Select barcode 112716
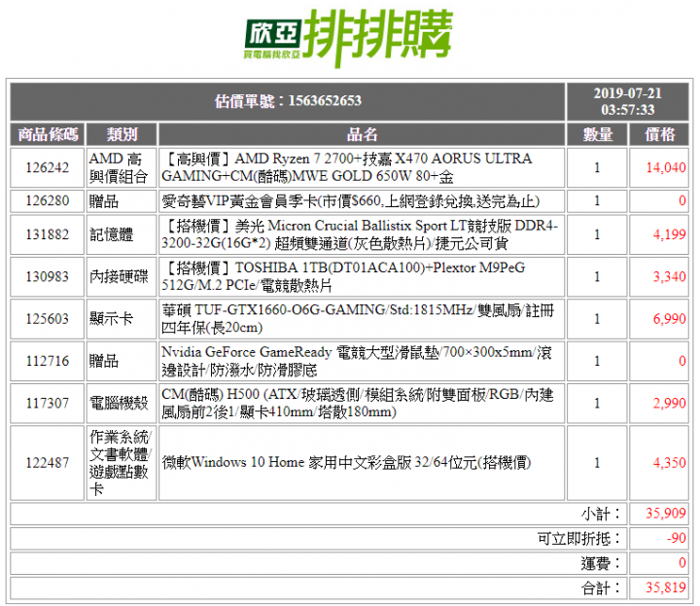The image size is (700, 606). [x=48, y=361]
